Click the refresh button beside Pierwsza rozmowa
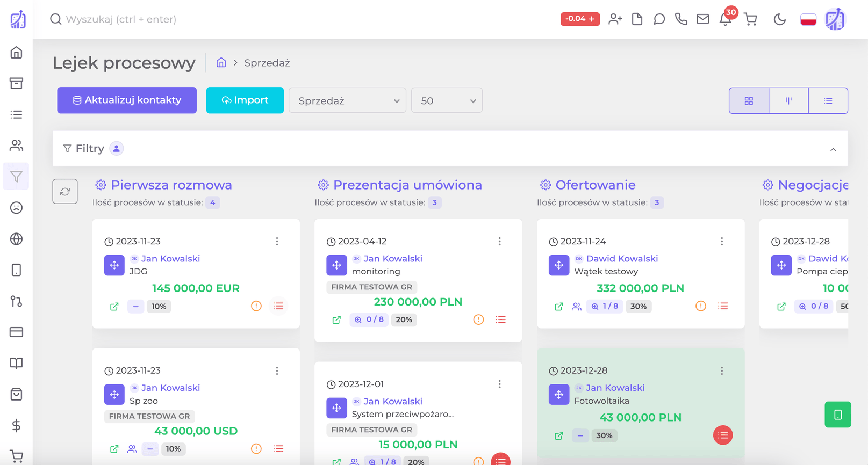Image resolution: width=868 pixels, height=465 pixels. click(x=65, y=192)
